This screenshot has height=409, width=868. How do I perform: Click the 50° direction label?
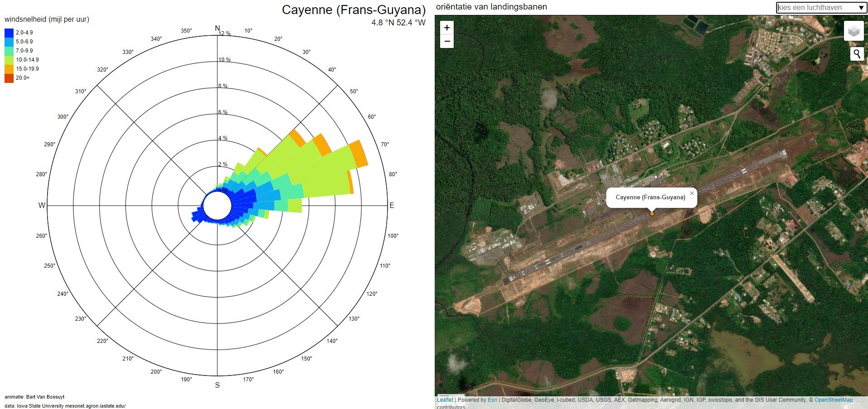[354, 91]
